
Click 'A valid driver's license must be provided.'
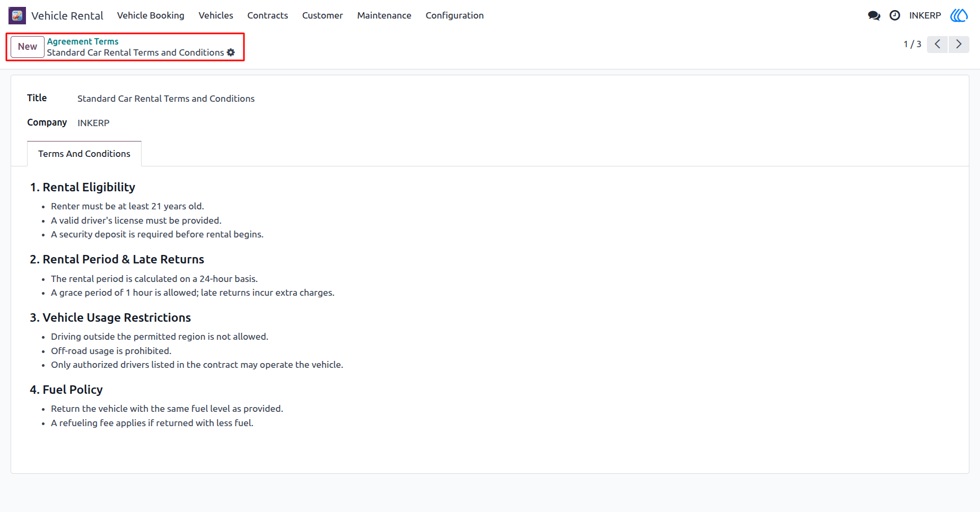136,220
